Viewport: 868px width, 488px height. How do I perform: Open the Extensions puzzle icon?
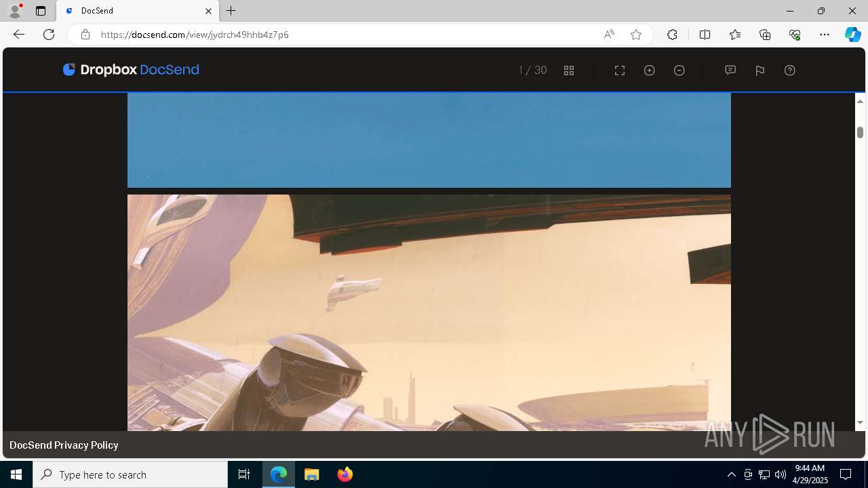click(x=672, y=35)
